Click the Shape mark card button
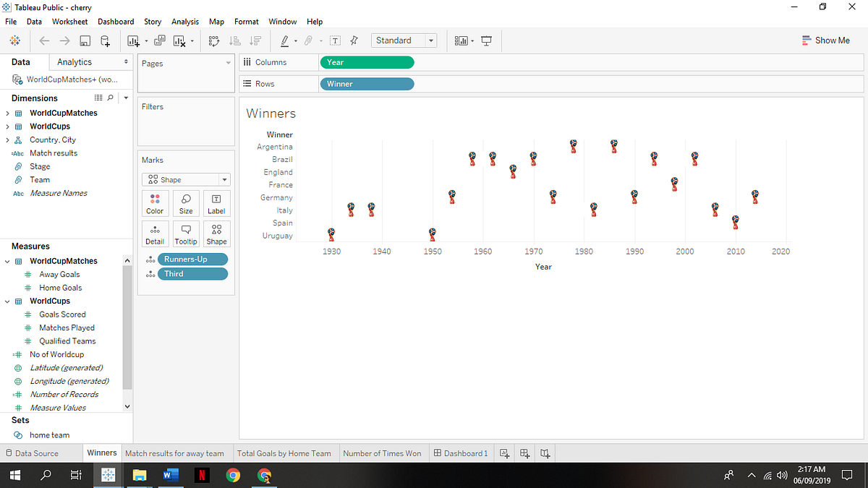Screen dimensions: 868x488 216,234
